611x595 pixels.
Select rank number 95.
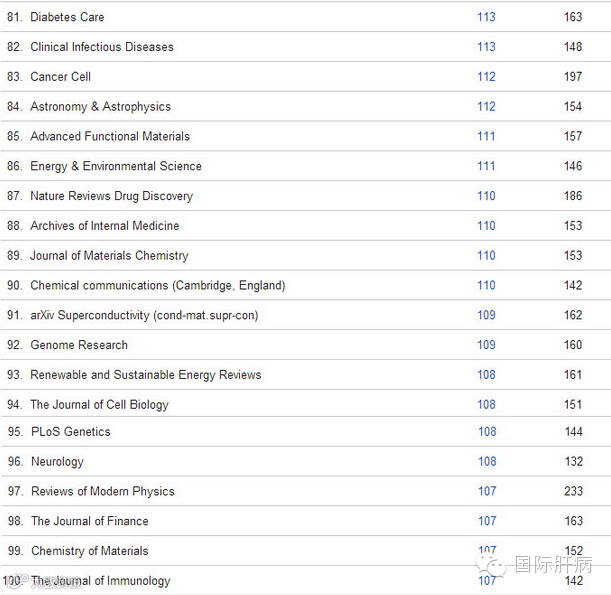(15, 432)
